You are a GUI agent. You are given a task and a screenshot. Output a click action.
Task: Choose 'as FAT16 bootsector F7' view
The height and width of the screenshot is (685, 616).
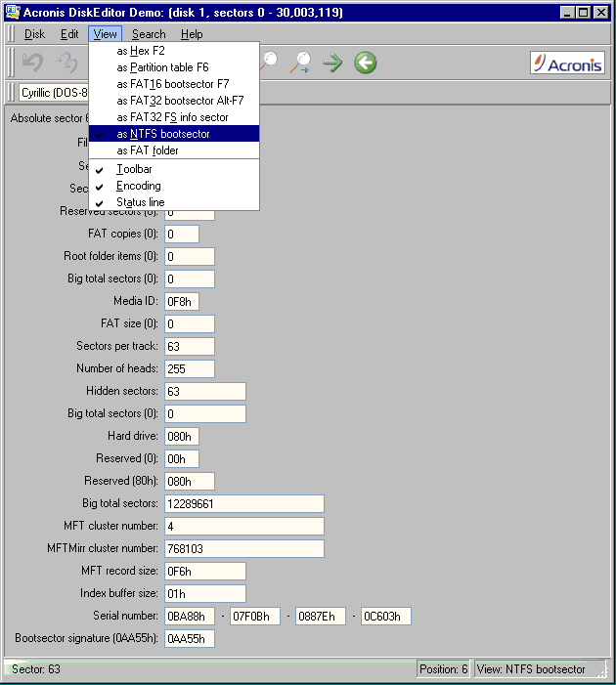[x=174, y=84]
